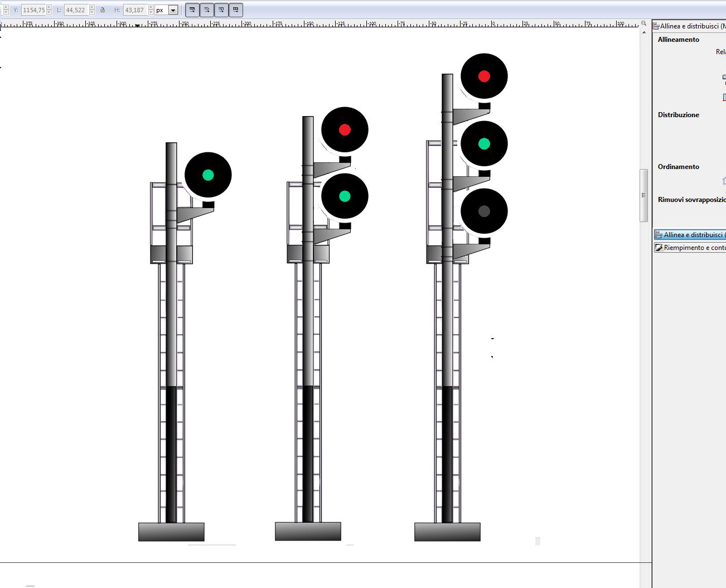This screenshot has height=588, width=726.
Task: Switch to Allinea e distribuisci panel tab
Action: [690, 235]
